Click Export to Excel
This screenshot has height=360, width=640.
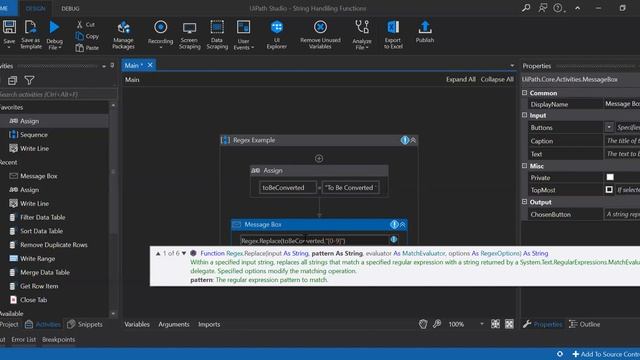[x=393, y=35]
